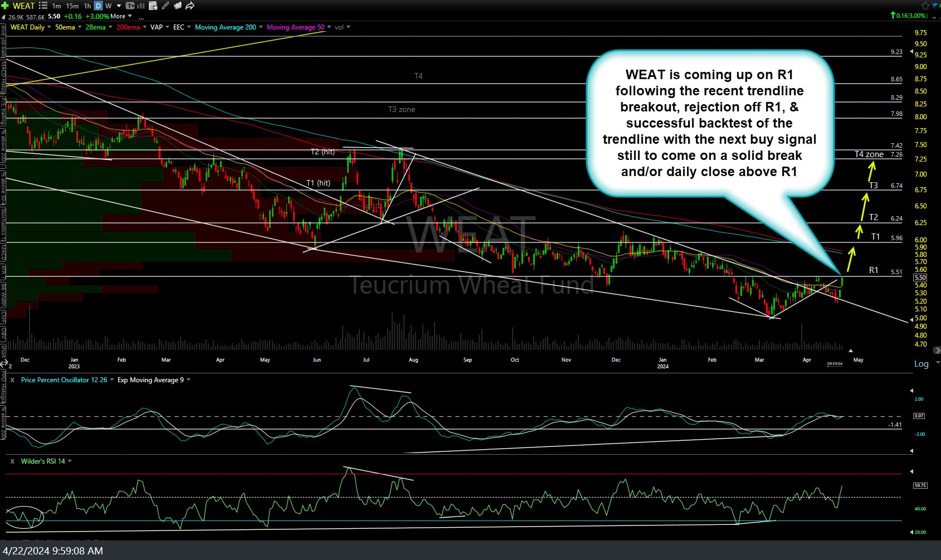Viewport: 941px width, 560px height.
Task: Open the 50ema dropdown
Action: [x=80, y=27]
